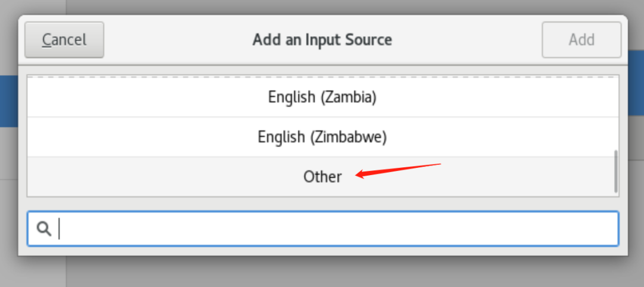Choose English (Zimbabwe) from the list
This screenshot has width=644, height=287.
point(323,137)
